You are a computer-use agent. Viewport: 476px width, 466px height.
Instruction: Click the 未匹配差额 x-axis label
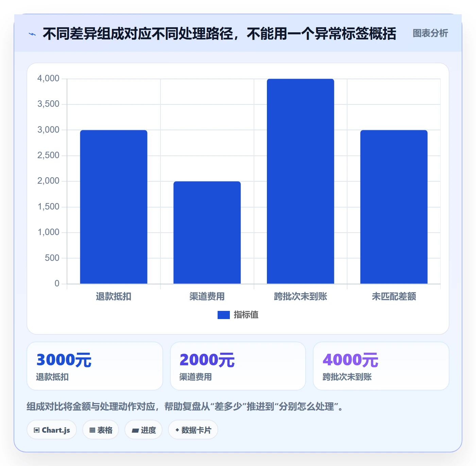(394, 297)
